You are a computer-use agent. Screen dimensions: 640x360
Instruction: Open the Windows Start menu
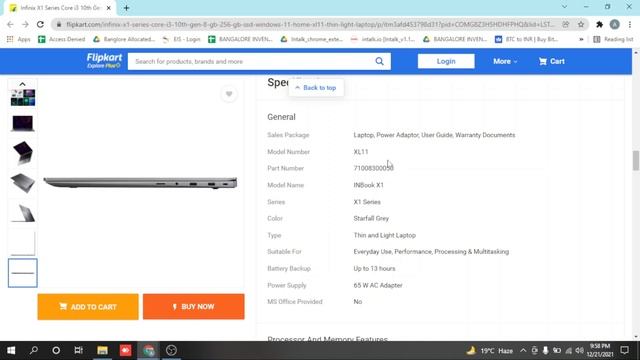click(x=11, y=350)
